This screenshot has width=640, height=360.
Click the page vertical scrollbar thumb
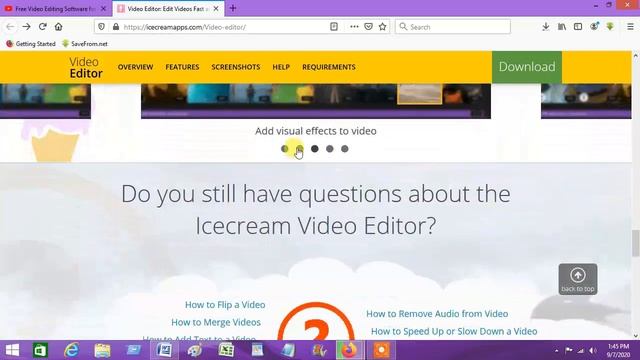[x=636, y=243]
